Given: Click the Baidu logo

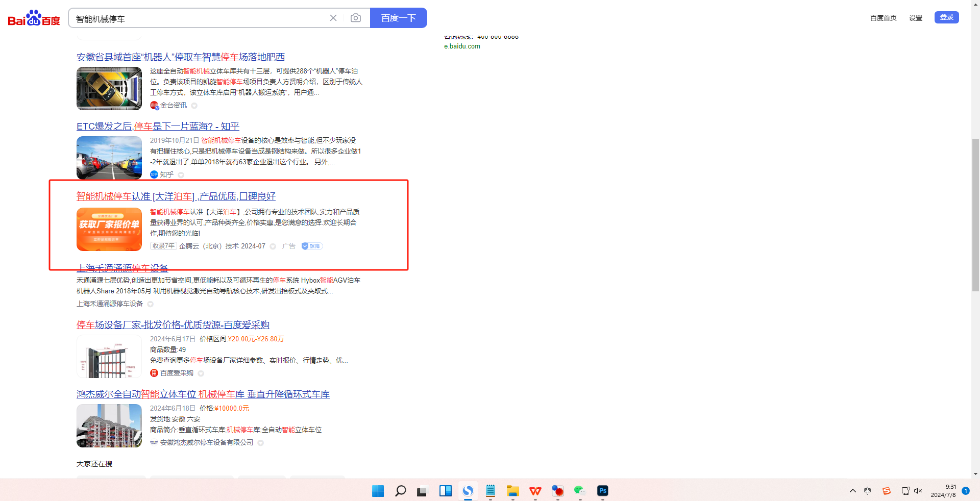Looking at the screenshot, I should 34,18.
